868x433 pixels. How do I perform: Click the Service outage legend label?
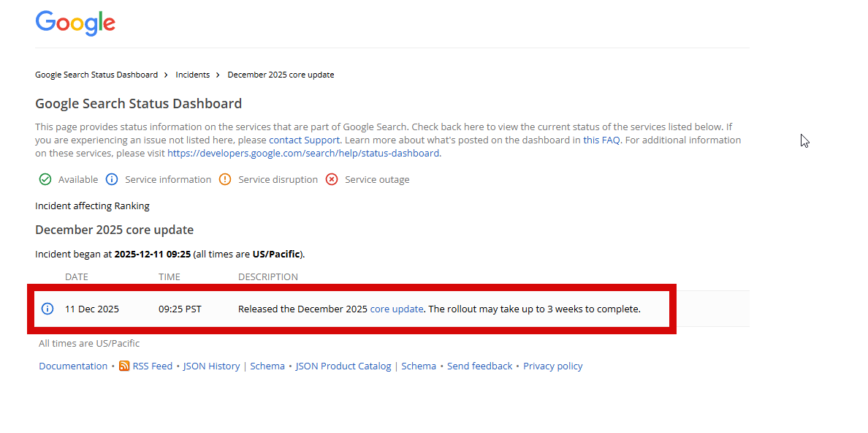(x=377, y=180)
